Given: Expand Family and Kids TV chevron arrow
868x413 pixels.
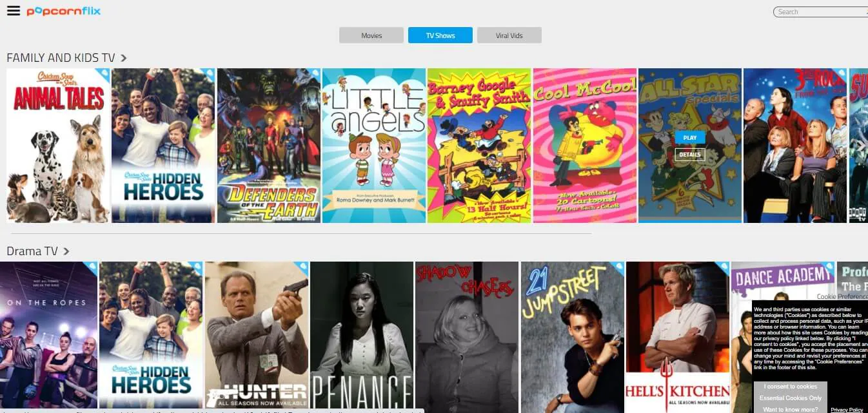Looking at the screenshot, I should (123, 58).
